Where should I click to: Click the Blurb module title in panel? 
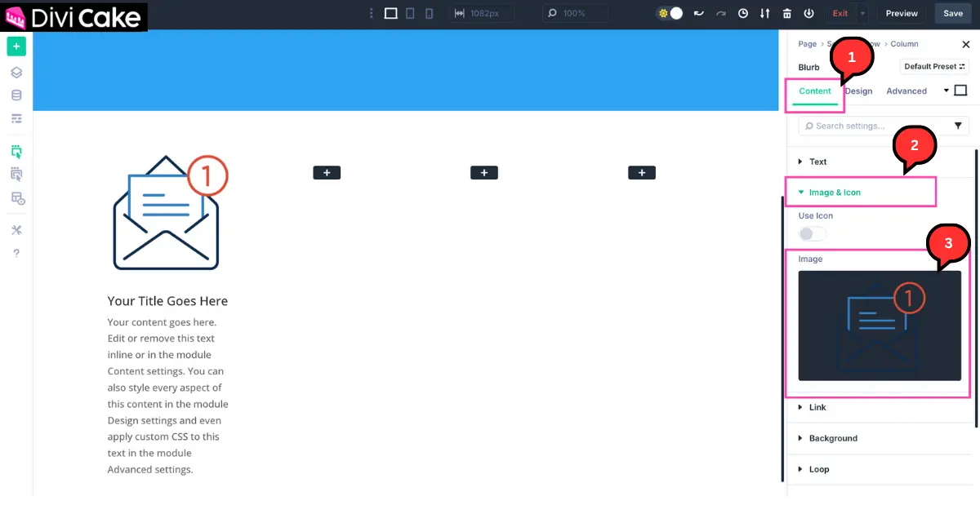coord(808,67)
